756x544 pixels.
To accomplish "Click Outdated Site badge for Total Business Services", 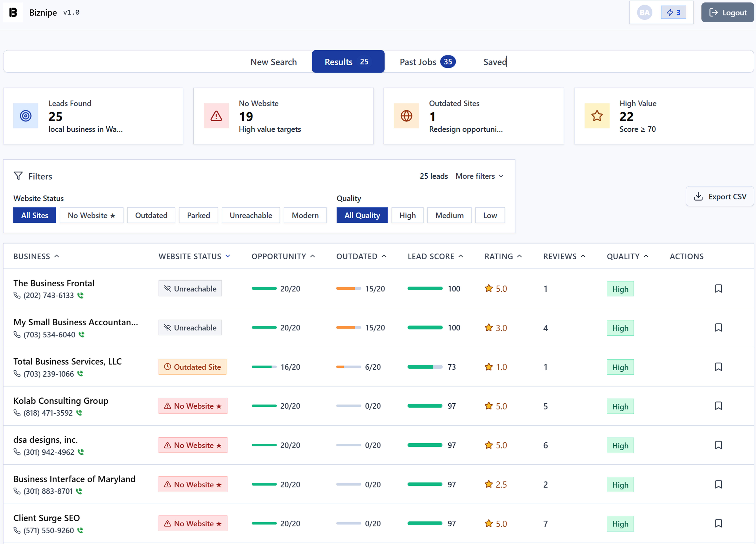I will pyautogui.click(x=192, y=367).
